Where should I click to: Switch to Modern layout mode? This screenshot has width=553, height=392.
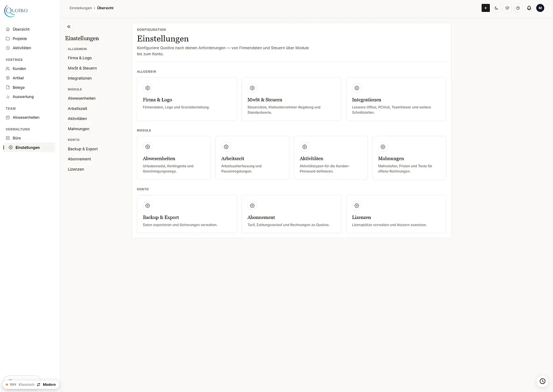coord(49,385)
